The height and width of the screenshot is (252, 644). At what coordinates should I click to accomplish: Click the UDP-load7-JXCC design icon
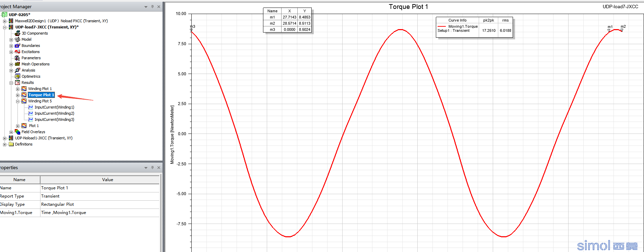point(11,27)
